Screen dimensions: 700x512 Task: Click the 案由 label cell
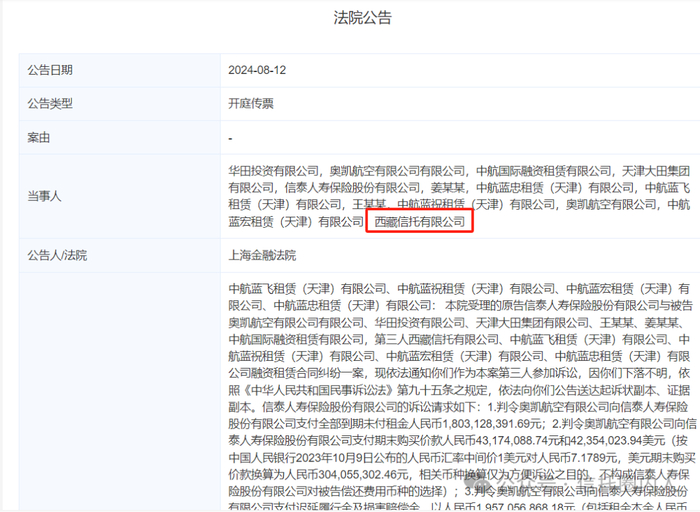120,137
